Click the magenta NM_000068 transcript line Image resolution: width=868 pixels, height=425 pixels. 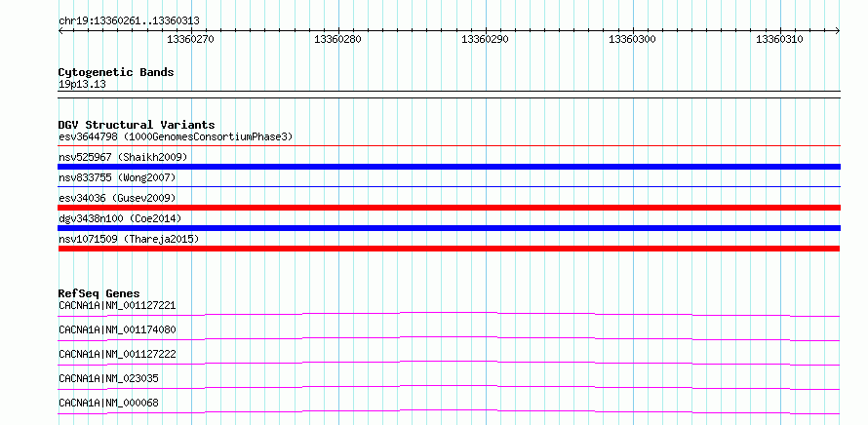tap(449, 411)
